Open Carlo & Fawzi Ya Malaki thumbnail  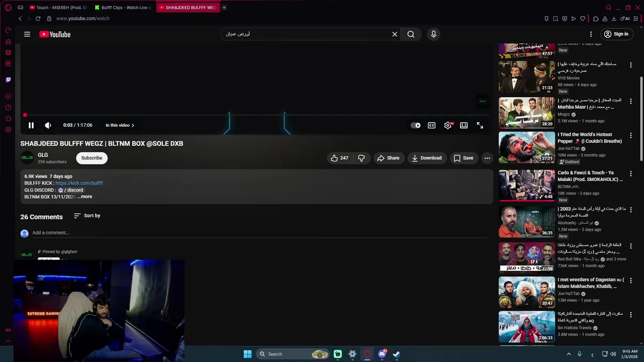(527, 185)
